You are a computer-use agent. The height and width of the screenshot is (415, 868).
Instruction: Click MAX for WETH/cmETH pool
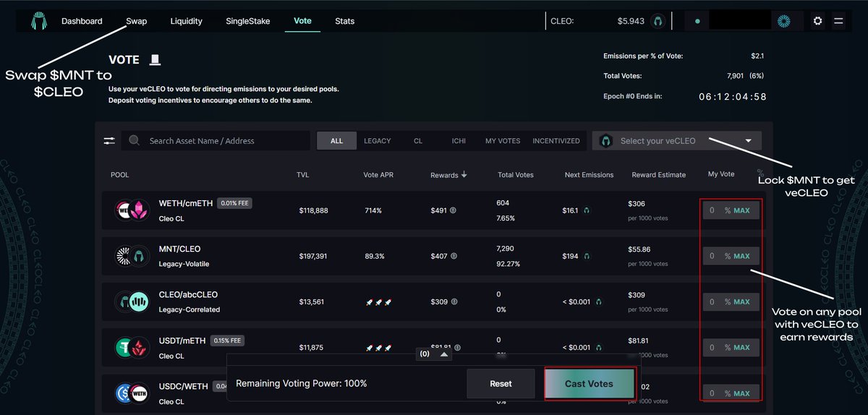[741, 210]
